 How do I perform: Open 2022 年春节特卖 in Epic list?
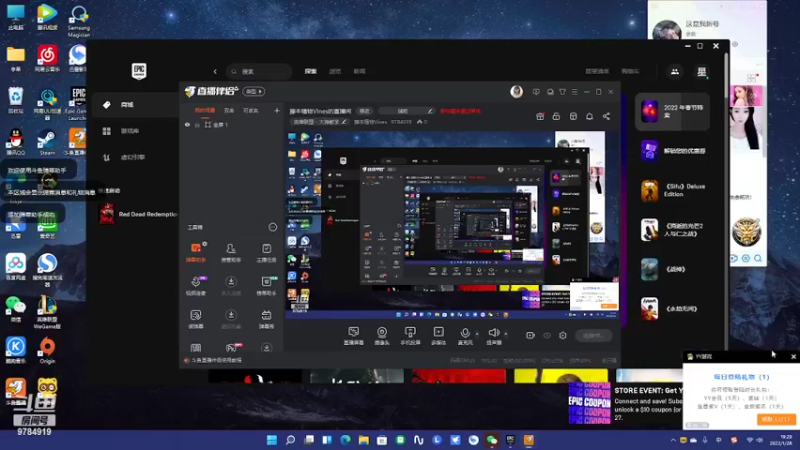coord(671,111)
